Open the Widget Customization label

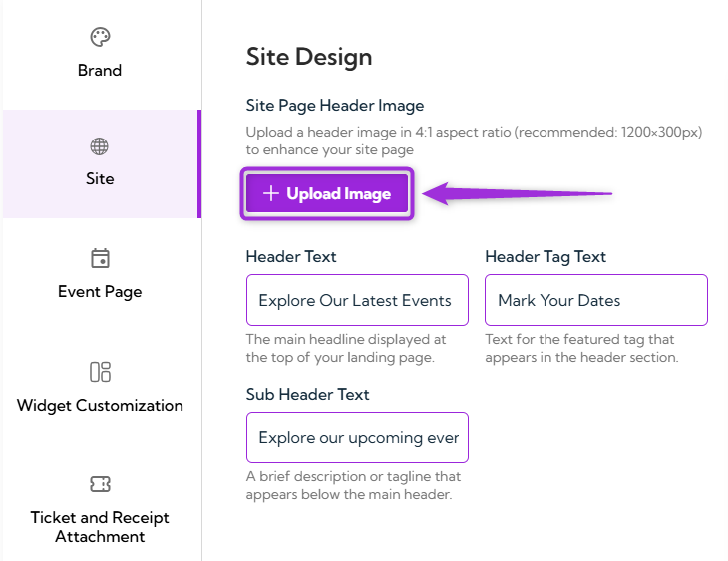pos(100,406)
